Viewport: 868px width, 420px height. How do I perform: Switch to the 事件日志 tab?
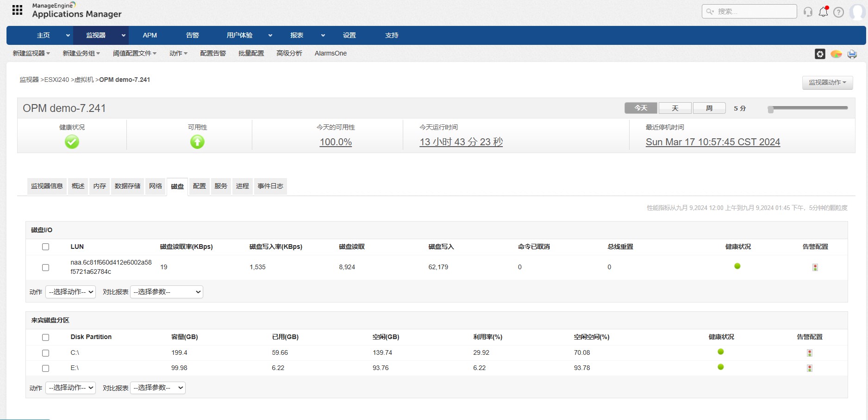tap(270, 186)
